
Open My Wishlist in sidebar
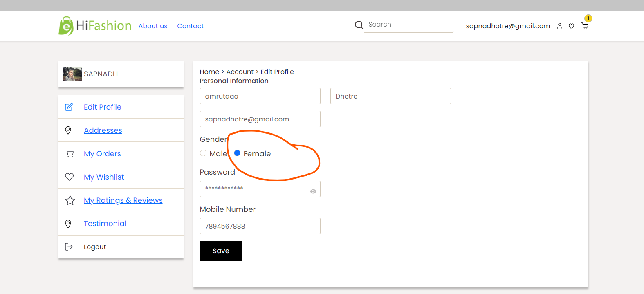click(104, 177)
